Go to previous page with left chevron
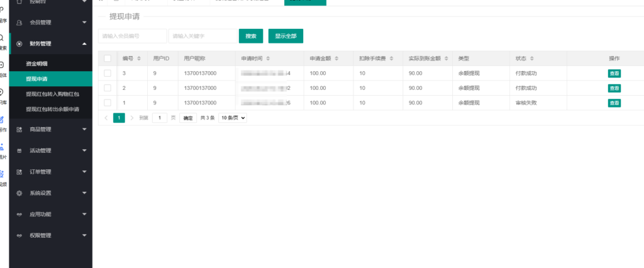This screenshot has height=268, width=644. pos(106,118)
